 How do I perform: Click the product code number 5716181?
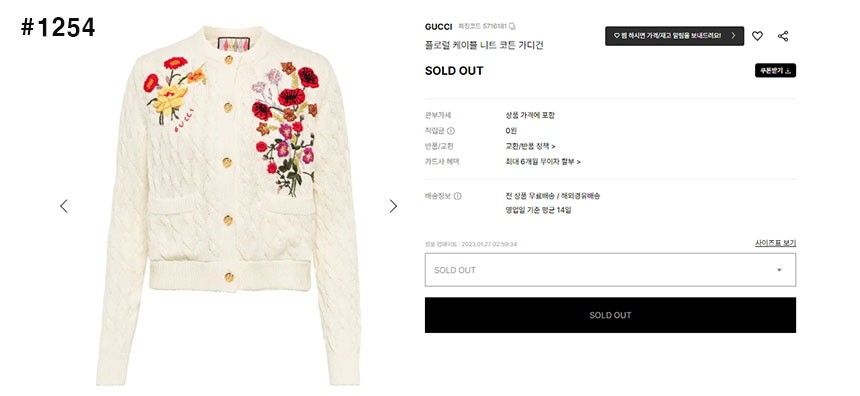point(494,26)
